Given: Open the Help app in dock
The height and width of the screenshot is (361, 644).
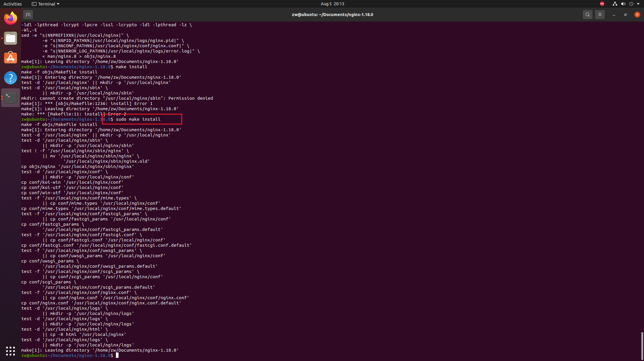Looking at the screenshot, I should pyautogui.click(x=11, y=78).
